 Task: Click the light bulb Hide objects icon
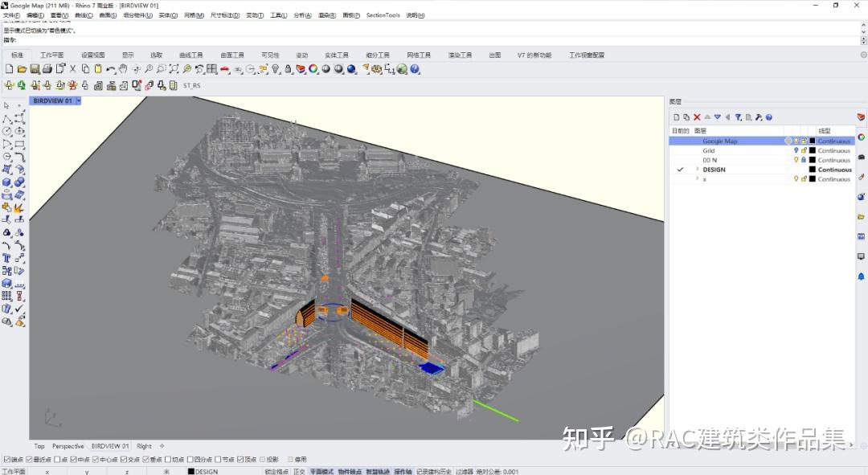pos(276,69)
